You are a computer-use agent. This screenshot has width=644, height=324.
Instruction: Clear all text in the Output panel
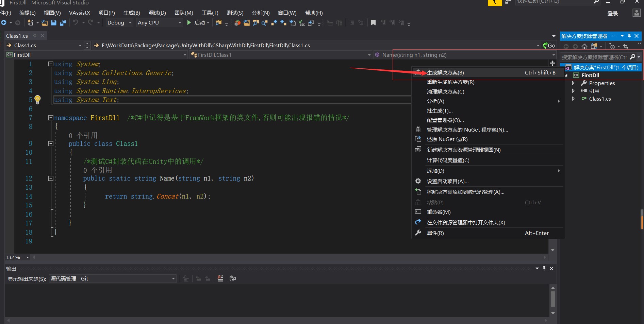pos(220,278)
